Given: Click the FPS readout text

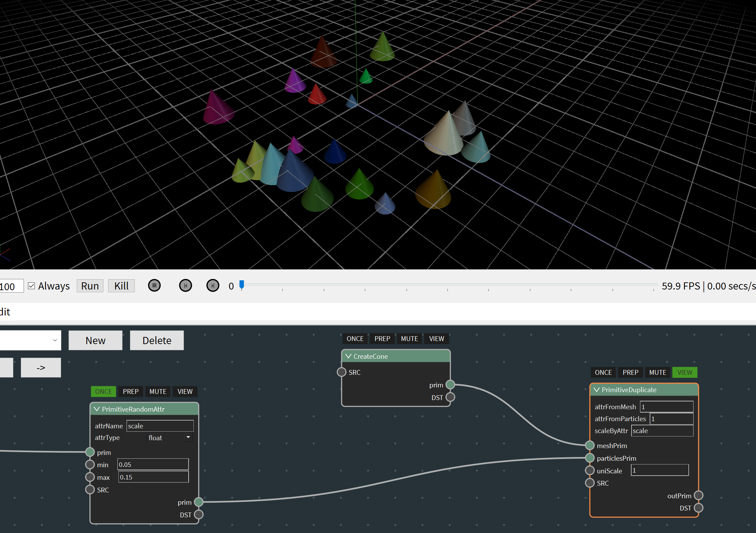Looking at the screenshot, I should pos(709,286).
